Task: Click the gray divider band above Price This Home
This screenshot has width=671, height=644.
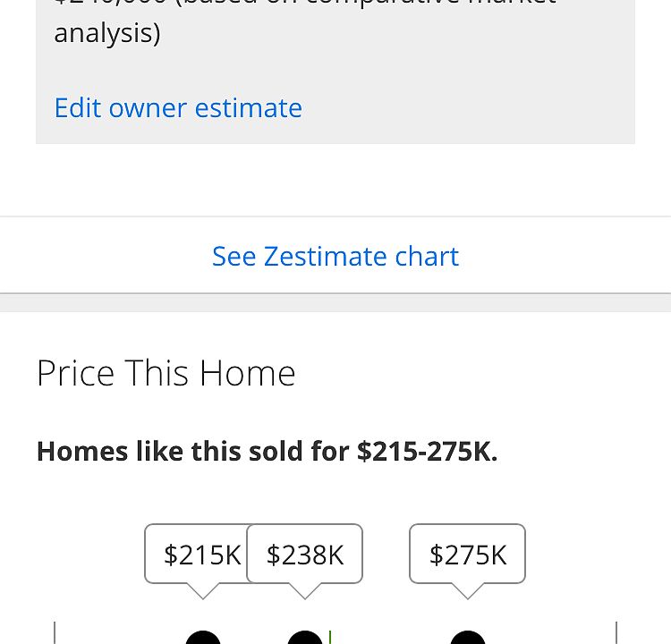Action: (x=335, y=302)
